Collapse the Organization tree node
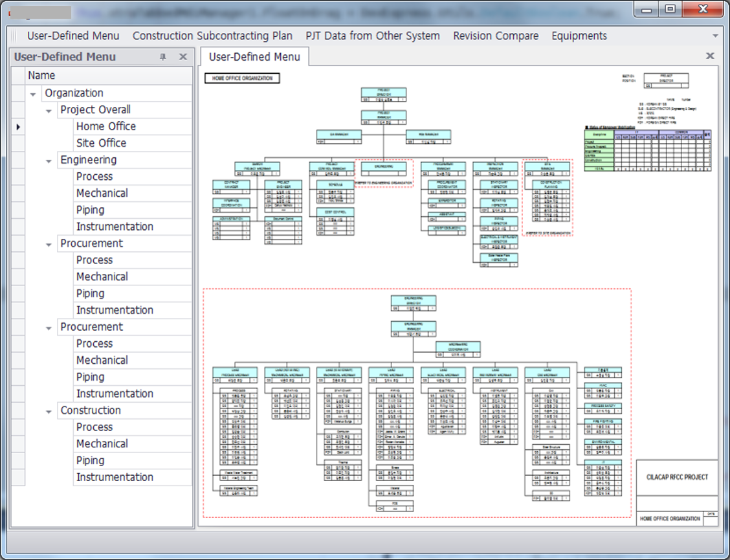 [x=33, y=94]
